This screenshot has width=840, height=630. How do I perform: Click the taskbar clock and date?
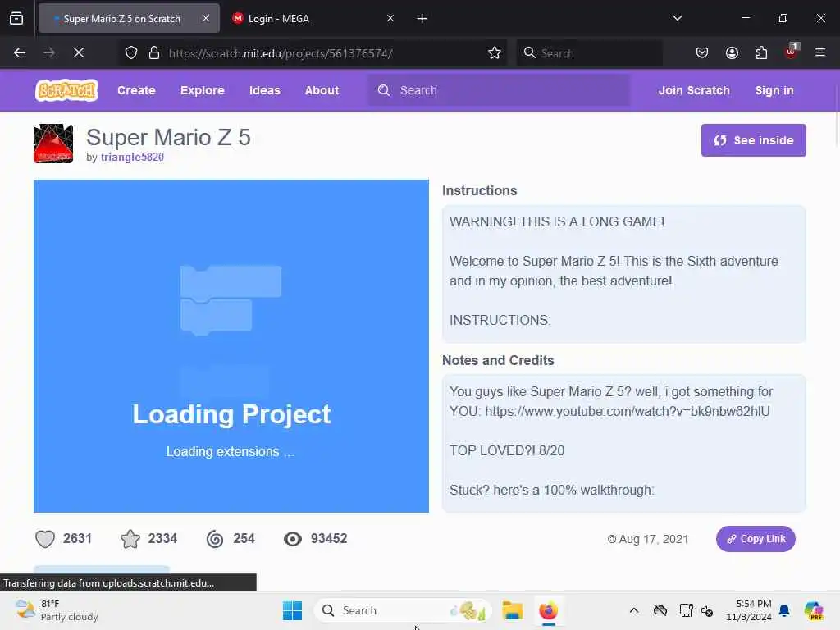pyautogui.click(x=748, y=610)
